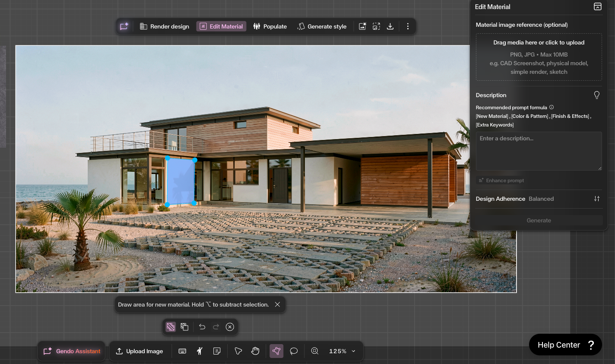Toggle comment mode in the bottom toolbar

pyautogui.click(x=294, y=351)
